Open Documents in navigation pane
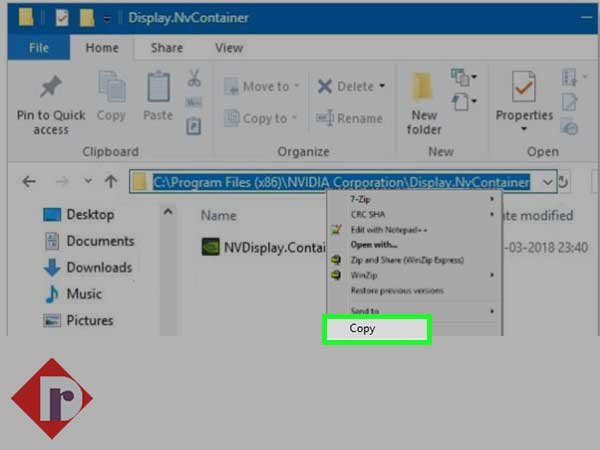 point(90,241)
